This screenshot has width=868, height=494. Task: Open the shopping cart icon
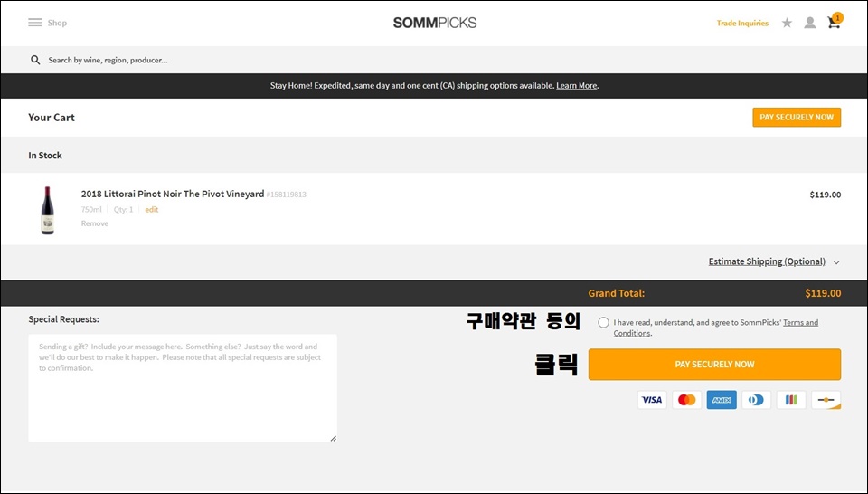pos(834,23)
